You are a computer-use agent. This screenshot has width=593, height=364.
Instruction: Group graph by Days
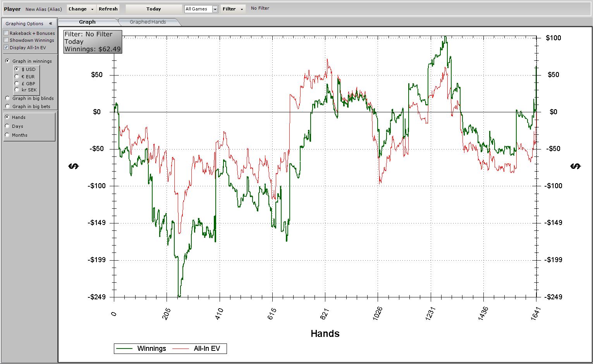click(x=7, y=126)
